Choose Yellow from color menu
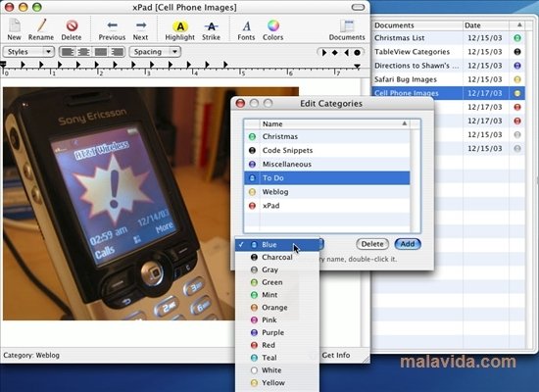The width and height of the screenshot is (539, 392). coord(277,383)
